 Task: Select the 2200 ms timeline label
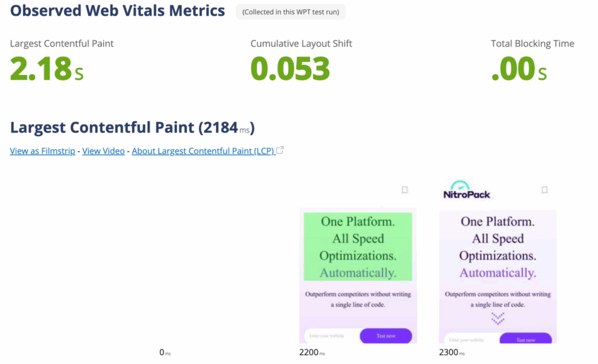coord(312,352)
